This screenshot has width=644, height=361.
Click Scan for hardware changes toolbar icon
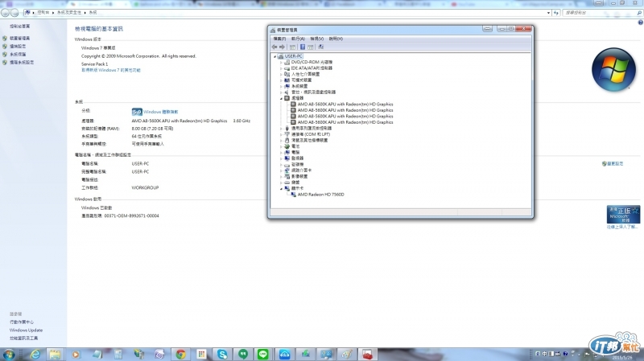[x=320, y=47]
